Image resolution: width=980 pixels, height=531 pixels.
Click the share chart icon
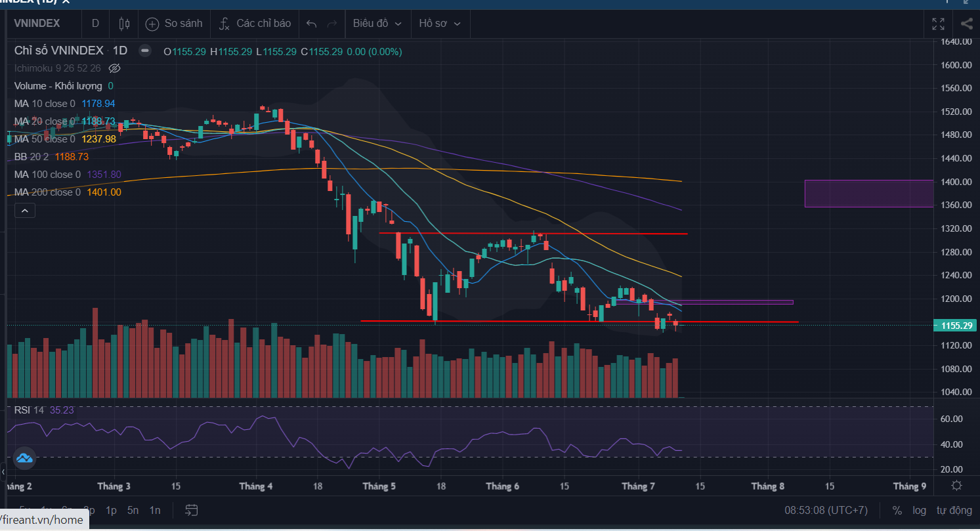click(966, 24)
